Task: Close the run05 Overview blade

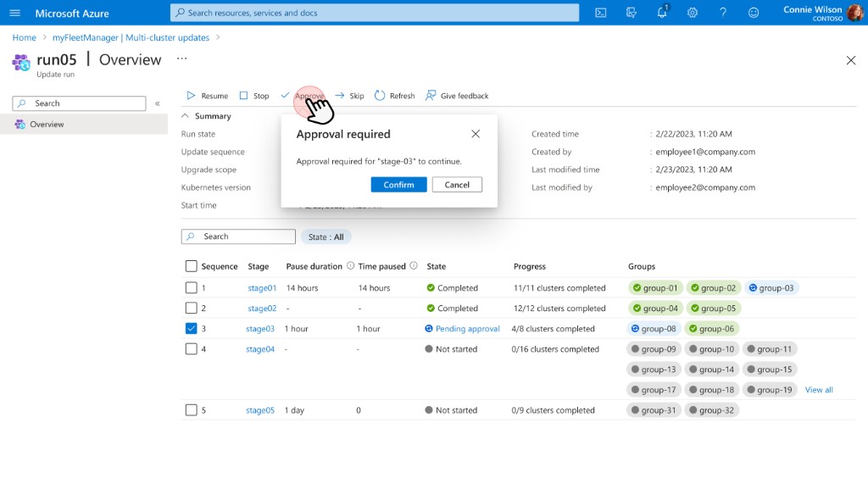Action: click(851, 60)
